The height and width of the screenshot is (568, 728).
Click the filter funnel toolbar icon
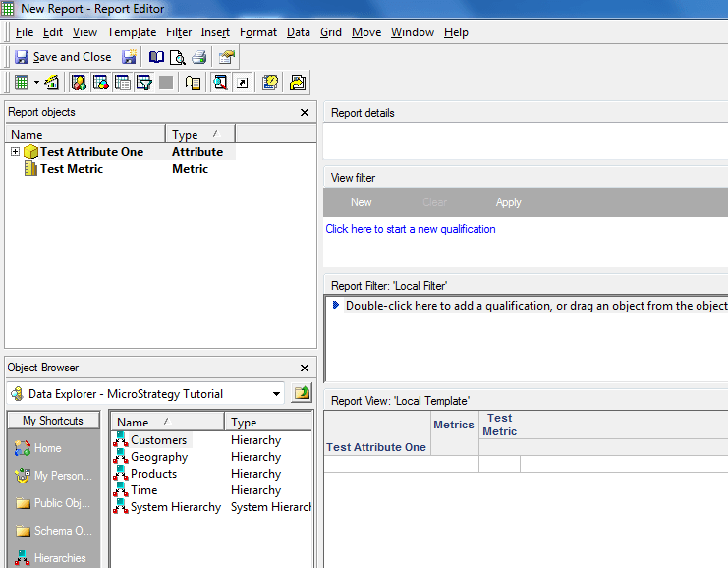point(144,83)
